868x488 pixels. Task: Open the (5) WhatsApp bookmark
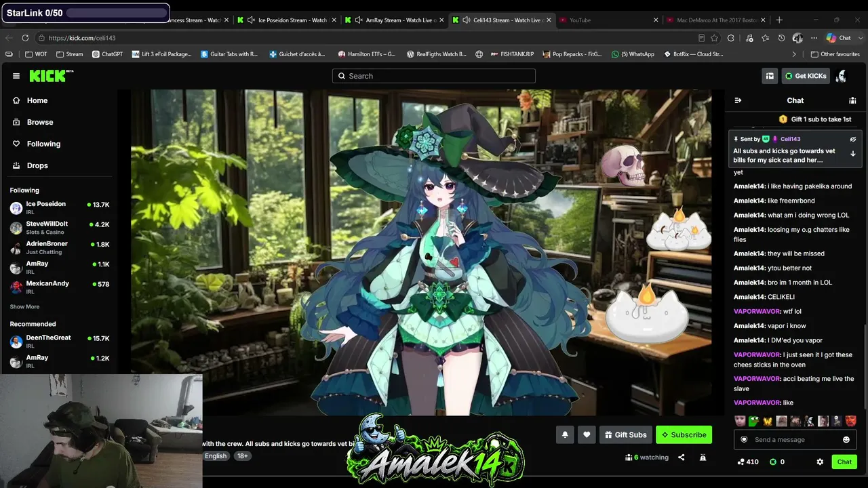coord(633,54)
